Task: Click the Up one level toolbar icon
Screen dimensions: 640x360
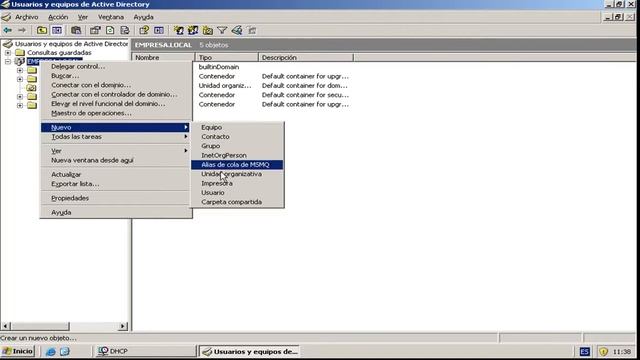Action: click(x=42, y=30)
